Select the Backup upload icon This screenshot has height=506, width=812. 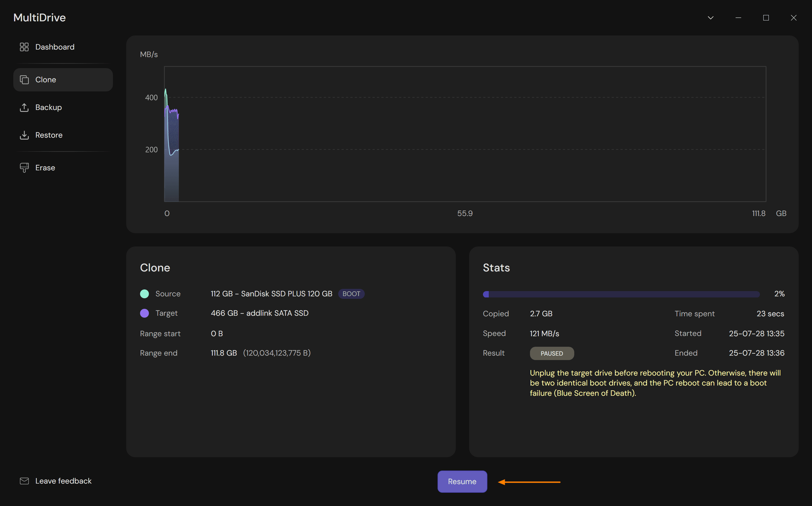coord(24,107)
